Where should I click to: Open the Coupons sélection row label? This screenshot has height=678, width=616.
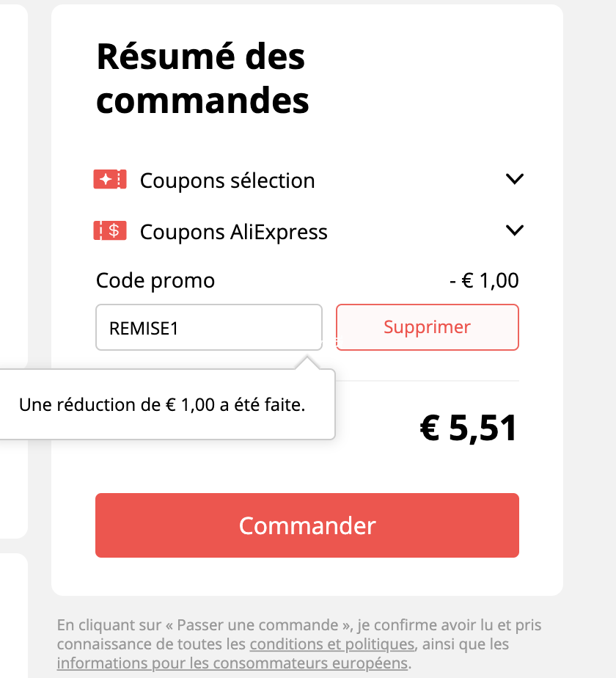tap(227, 181)
